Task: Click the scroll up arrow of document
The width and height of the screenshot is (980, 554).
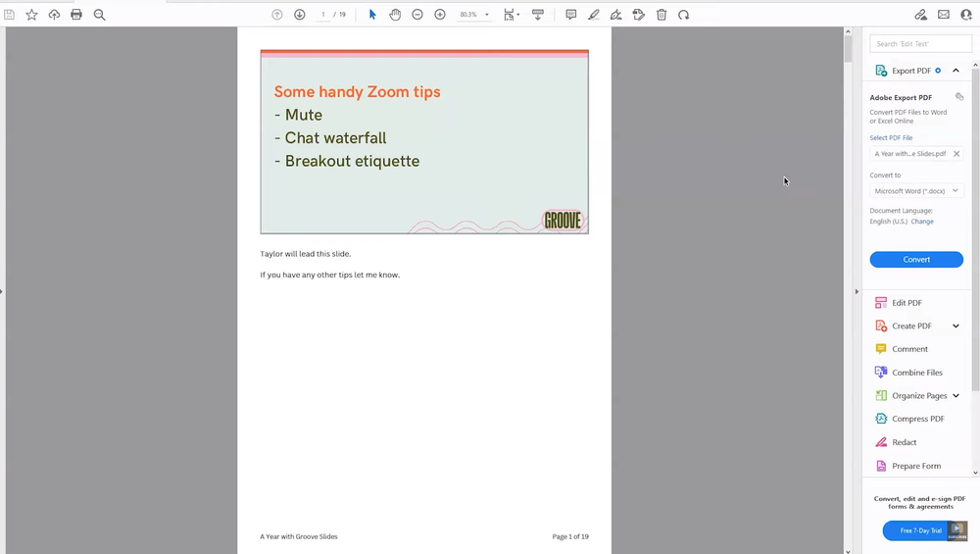Action: click(x=848, y=31)
